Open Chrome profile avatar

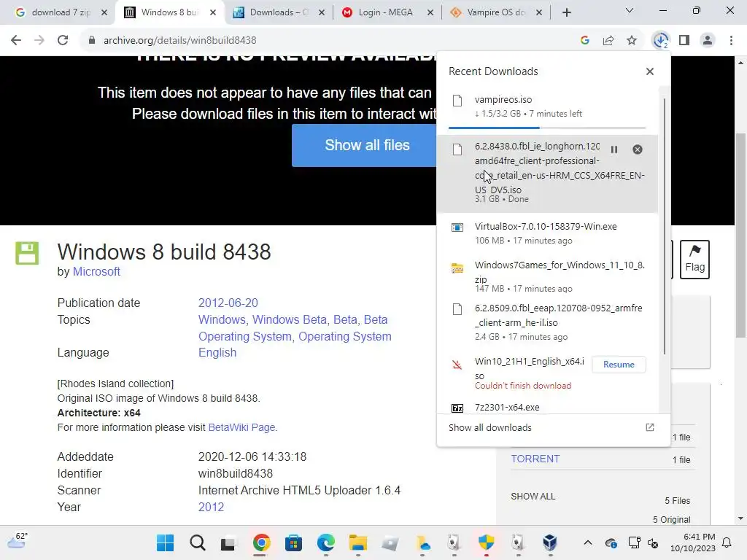(708, 41)
